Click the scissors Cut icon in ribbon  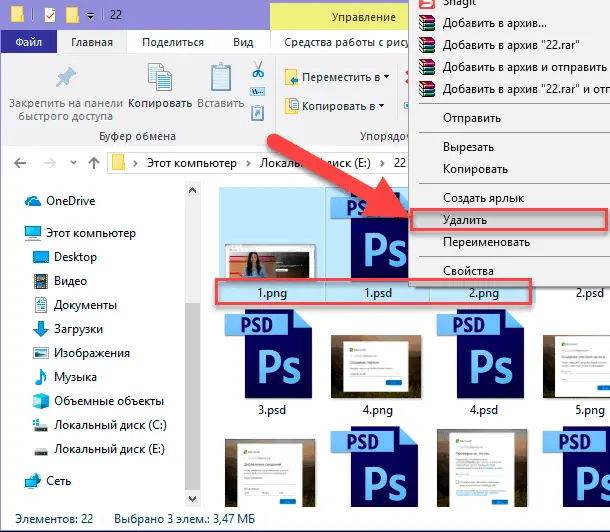pos(258,69)
